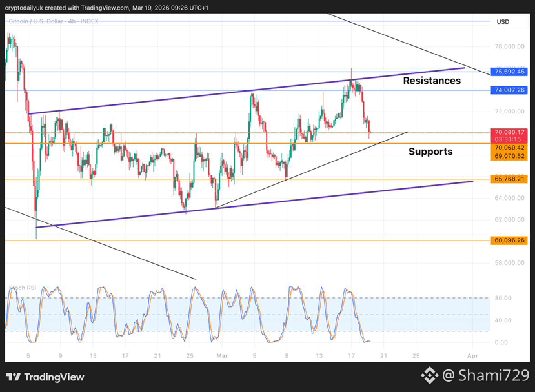Screen dimensions: 535x392
Task: Click the 25 date label before Mar
Action: (190, 356)
